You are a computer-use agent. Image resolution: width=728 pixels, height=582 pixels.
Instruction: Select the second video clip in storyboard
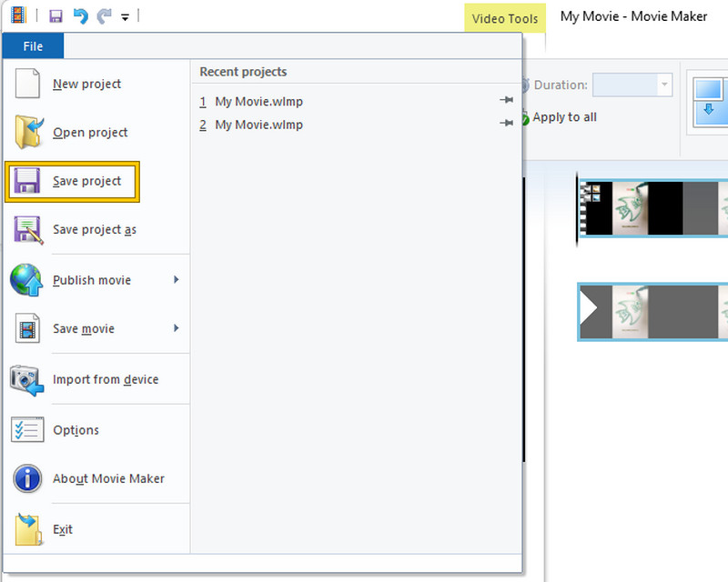[x=652, y=312]
